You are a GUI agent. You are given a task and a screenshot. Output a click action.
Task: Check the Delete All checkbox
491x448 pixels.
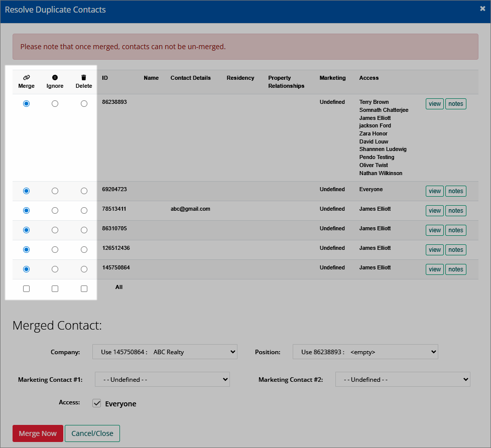84,289
